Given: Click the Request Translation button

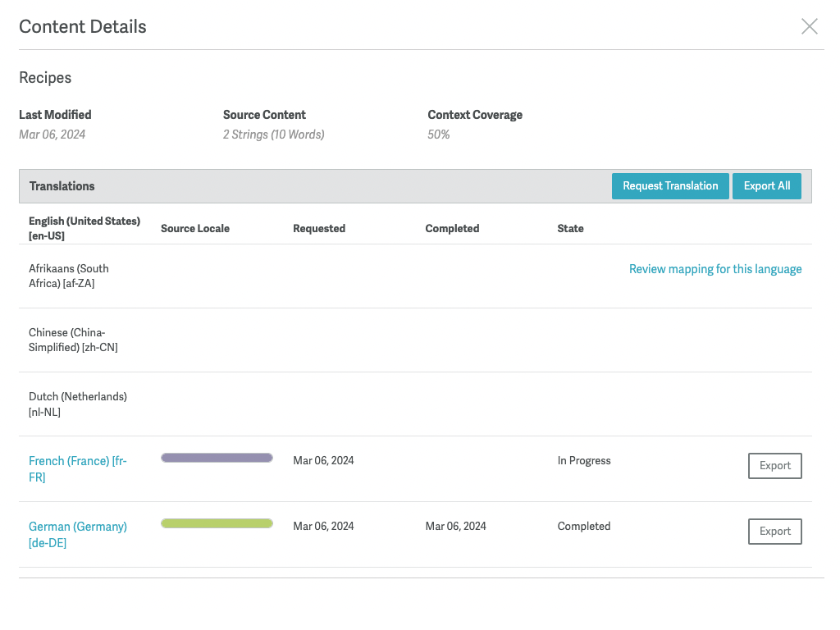Looking at the screenshot, I should tap(669, 186).
